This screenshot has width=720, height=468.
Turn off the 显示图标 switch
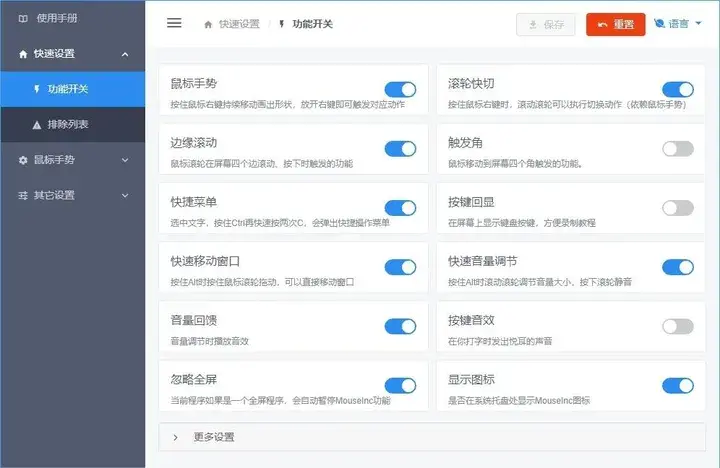(x=678, y=386)
